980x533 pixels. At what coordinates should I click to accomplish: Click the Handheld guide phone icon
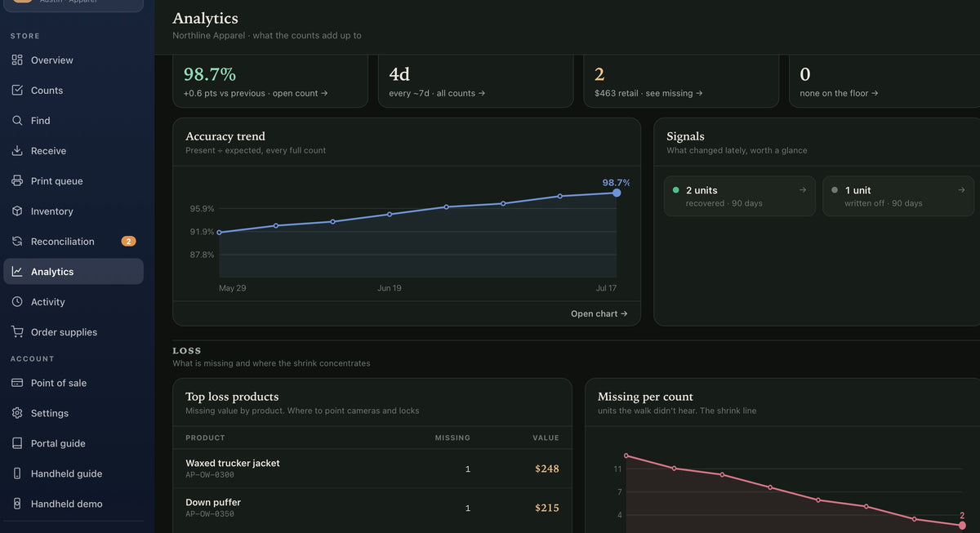[17, 473]
